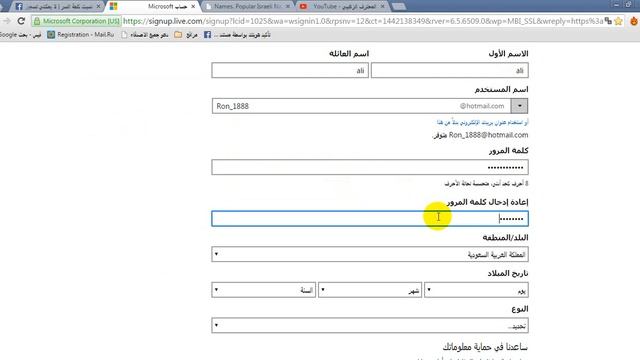640x360 pixels.
Task: Open the Facebook bookmark in the bookmarks bar
Action: click(238, 35)
